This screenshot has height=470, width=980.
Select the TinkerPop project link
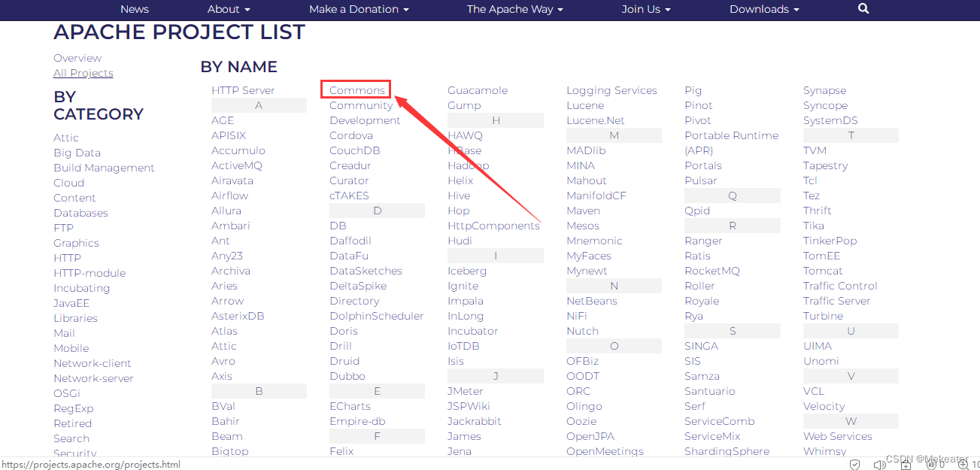(830, 241)
